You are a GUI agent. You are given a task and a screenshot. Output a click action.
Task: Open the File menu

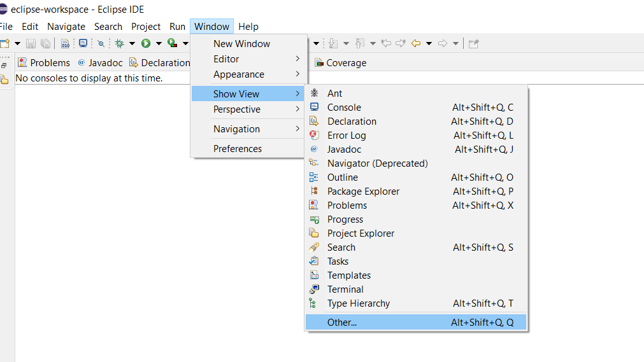click(6, 27)
